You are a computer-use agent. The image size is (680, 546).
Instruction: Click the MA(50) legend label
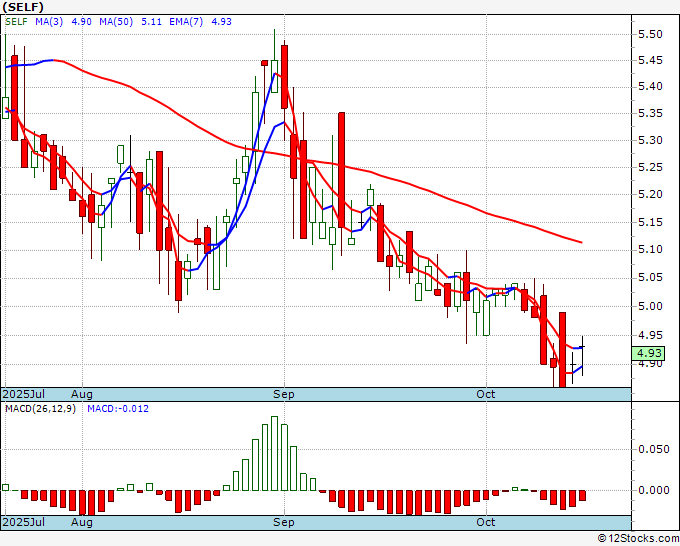(116, 21)
